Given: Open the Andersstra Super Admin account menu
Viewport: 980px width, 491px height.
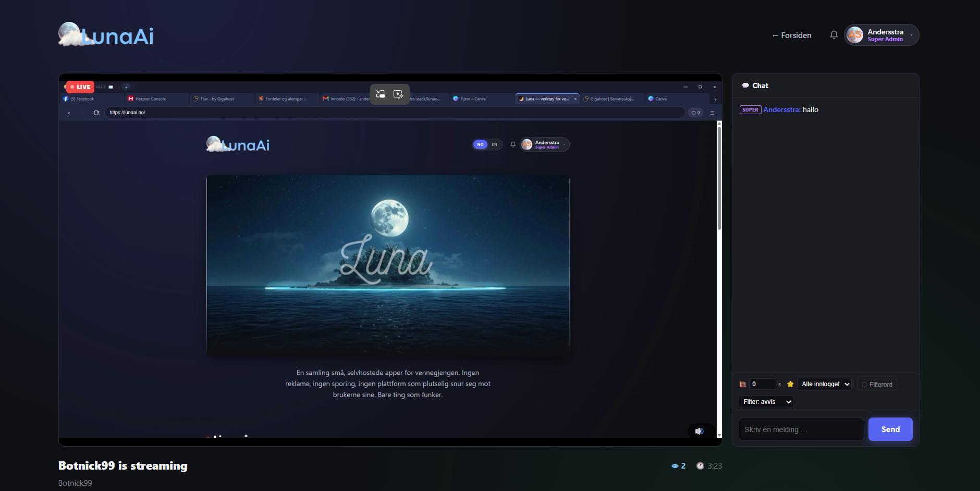Looking at the screenshot, I should [x=881, y=35].
